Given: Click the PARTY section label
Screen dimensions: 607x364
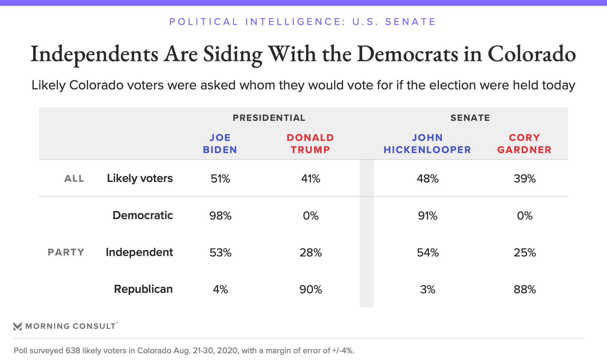Looking at the screenshot, I should click(x=66, y=252).
